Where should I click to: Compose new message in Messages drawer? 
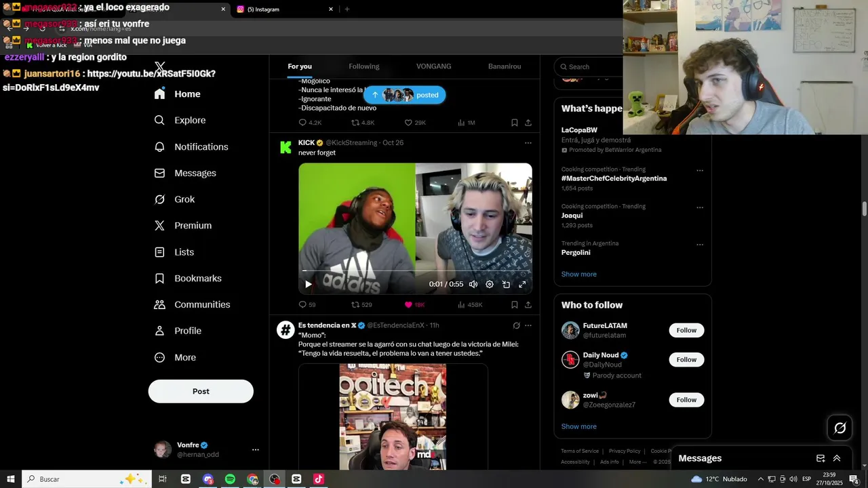pos(821,458)
